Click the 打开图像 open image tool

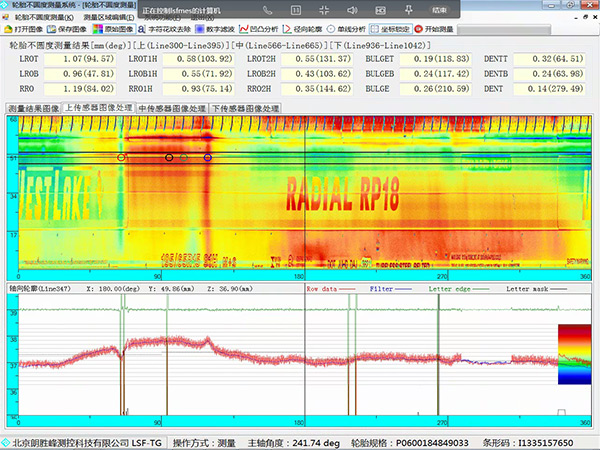(23, 29)
